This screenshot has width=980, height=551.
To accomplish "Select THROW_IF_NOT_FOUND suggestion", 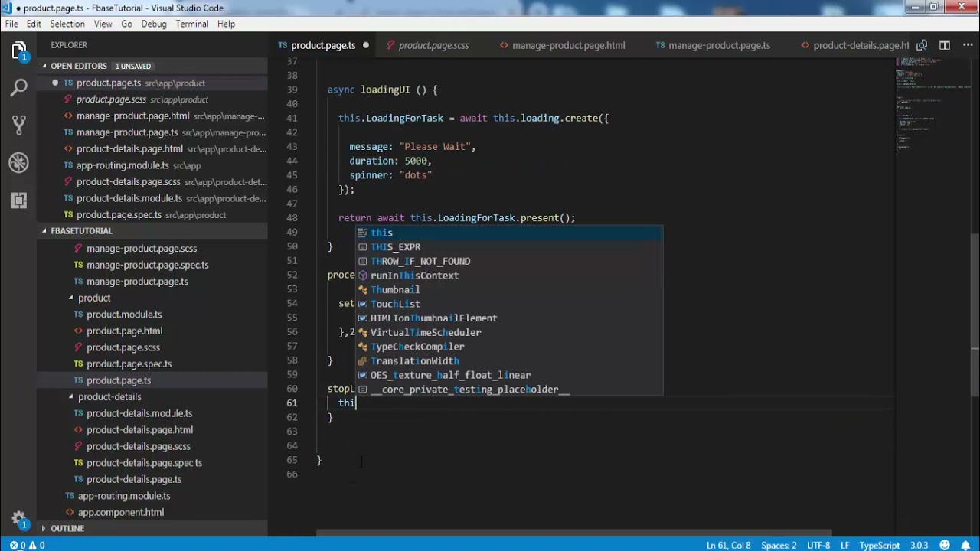I will (509, 261).
